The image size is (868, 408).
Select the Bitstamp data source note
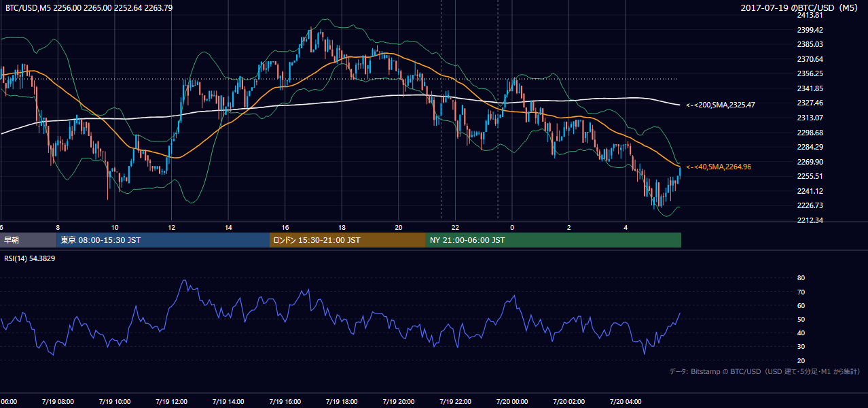point(765,371)
